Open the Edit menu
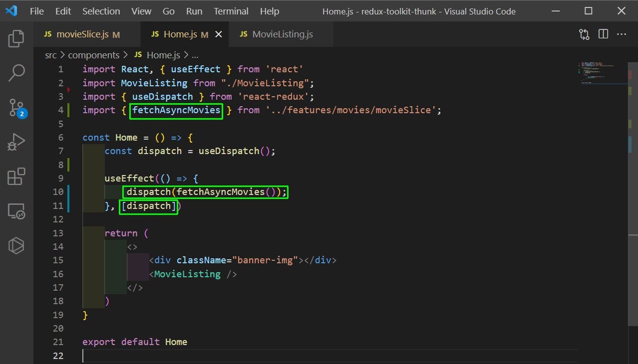 pyautogui.click(x=63, y=11)
